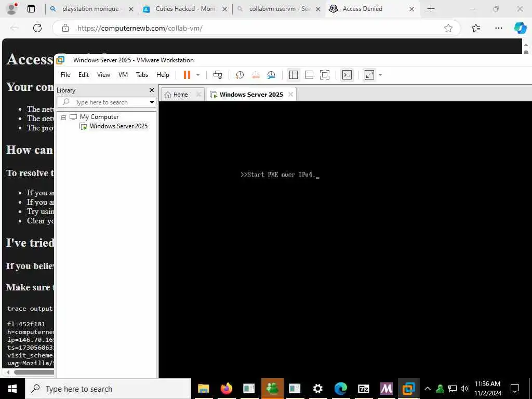Open the power options arrow beside the pause button
This screenshot has height=399, width=532.
pyautogui.click(x=198, y=75)
